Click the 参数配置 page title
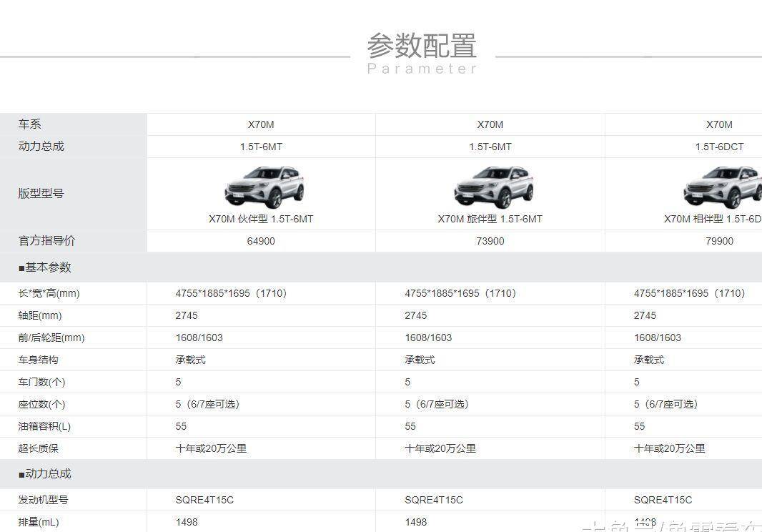Screen dimensions: 762x532 (422, 45)
